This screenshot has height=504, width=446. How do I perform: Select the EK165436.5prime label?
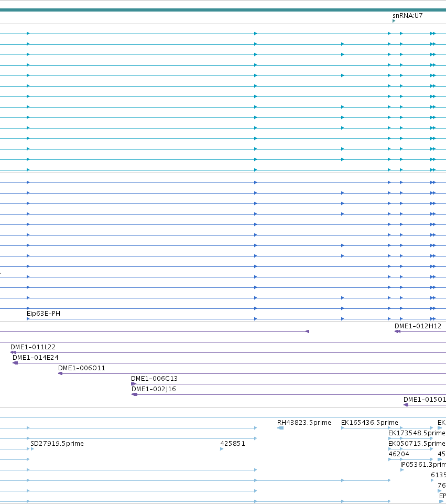[369, 423]
